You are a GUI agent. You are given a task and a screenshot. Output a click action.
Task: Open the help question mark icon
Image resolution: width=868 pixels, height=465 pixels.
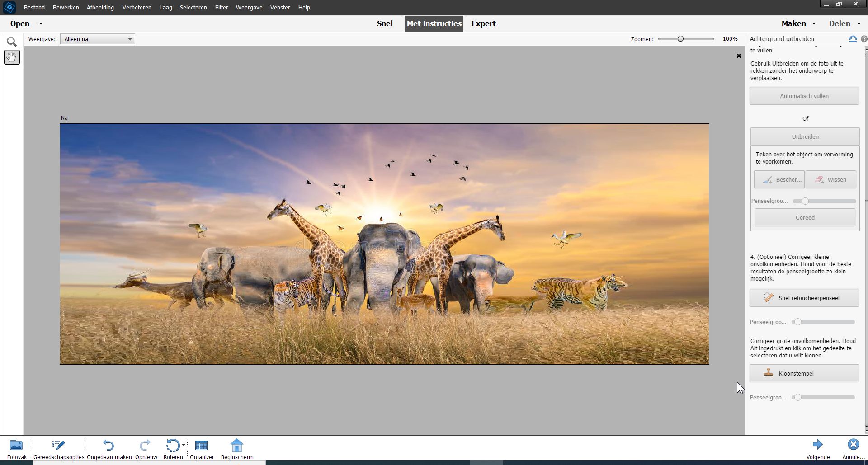pyautogui.click(x=864, y=39)
